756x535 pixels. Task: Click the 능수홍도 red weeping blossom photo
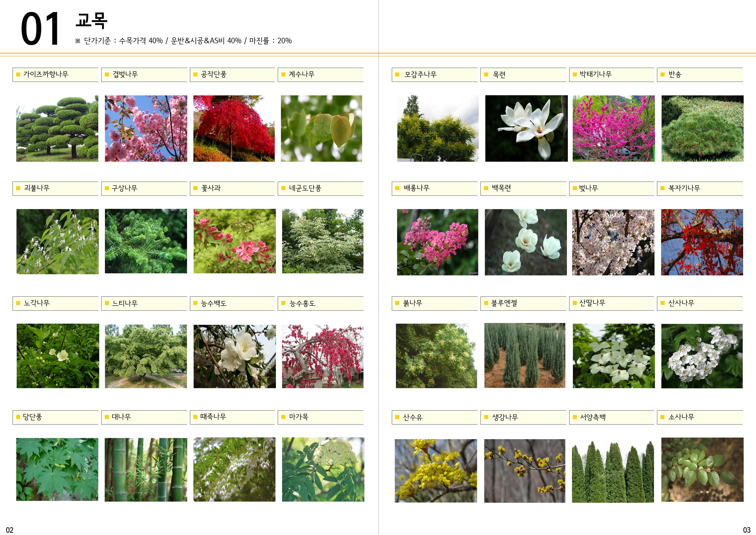coord(323,356)
